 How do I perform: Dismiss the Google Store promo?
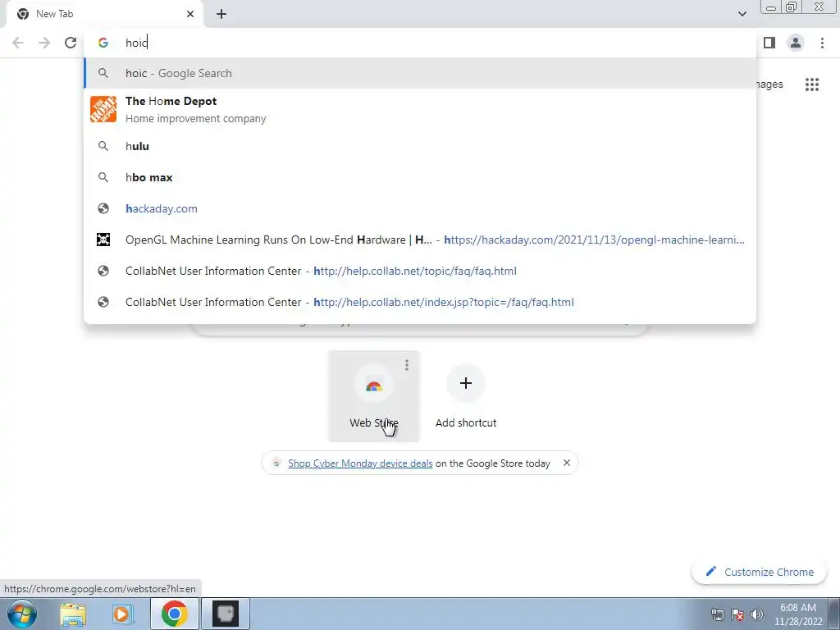(566, 463)
